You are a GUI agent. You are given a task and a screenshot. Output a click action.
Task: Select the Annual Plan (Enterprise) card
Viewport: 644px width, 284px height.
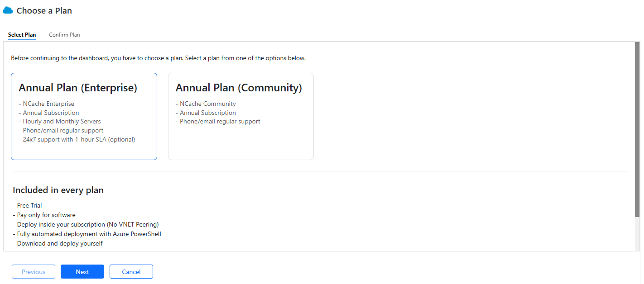point(84,116)
